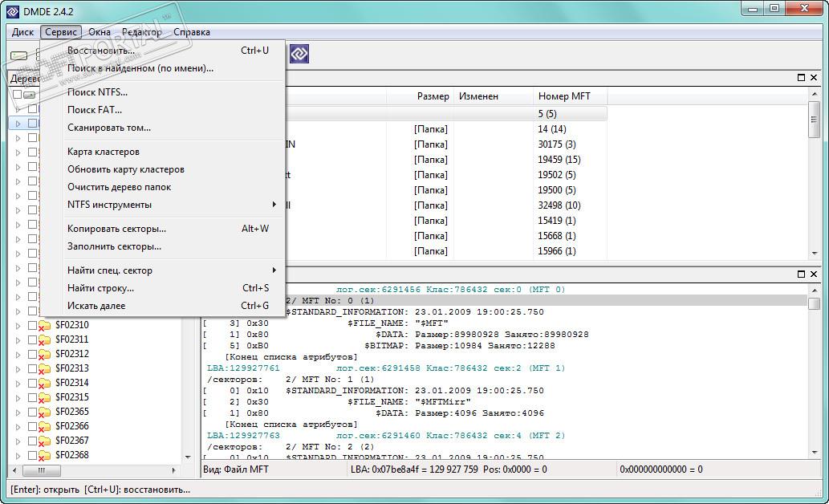Click the root drive icon in folder tree
The image size is (829, 504).
coord(30,95)
